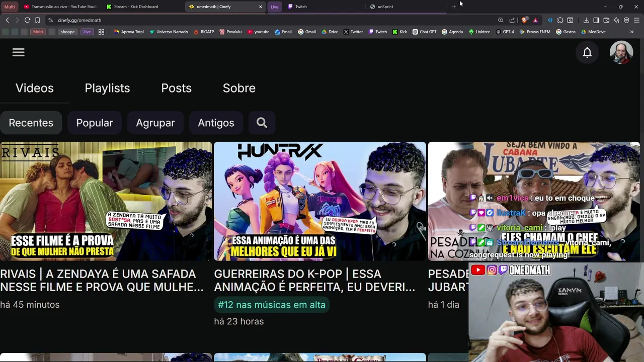Open the hamburger menu on Cinefy
644x362 pixels.
pos(18,52)
